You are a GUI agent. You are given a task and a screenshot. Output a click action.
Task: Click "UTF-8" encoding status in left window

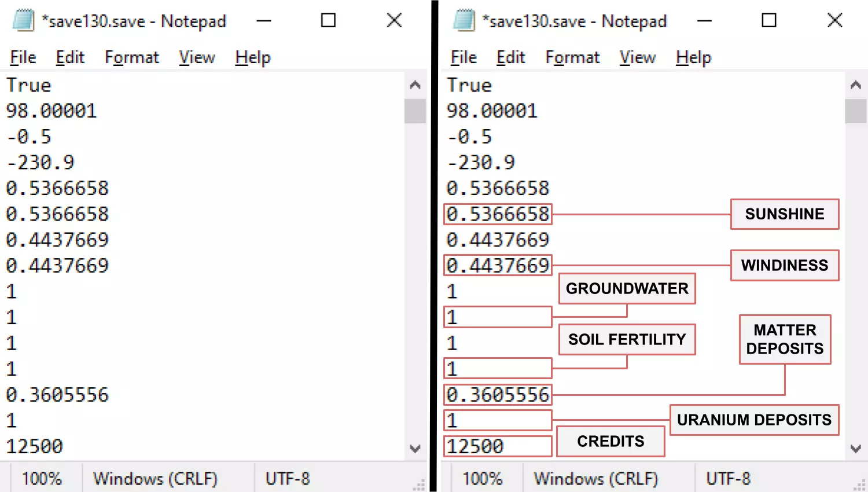288,479
